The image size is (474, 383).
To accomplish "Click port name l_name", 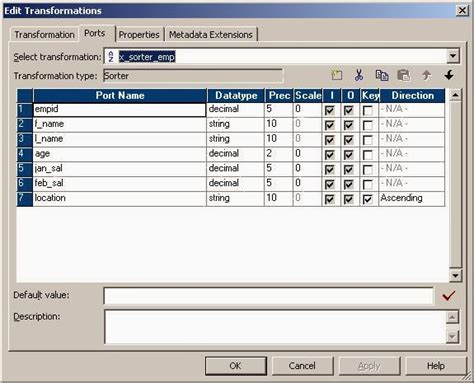I will click(x=120, y=139).
